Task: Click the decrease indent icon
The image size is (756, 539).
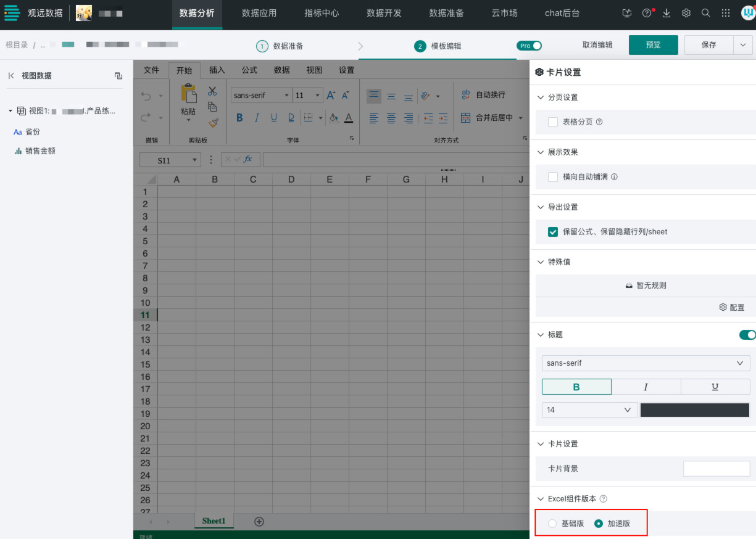Action: [x=428, y=118]
